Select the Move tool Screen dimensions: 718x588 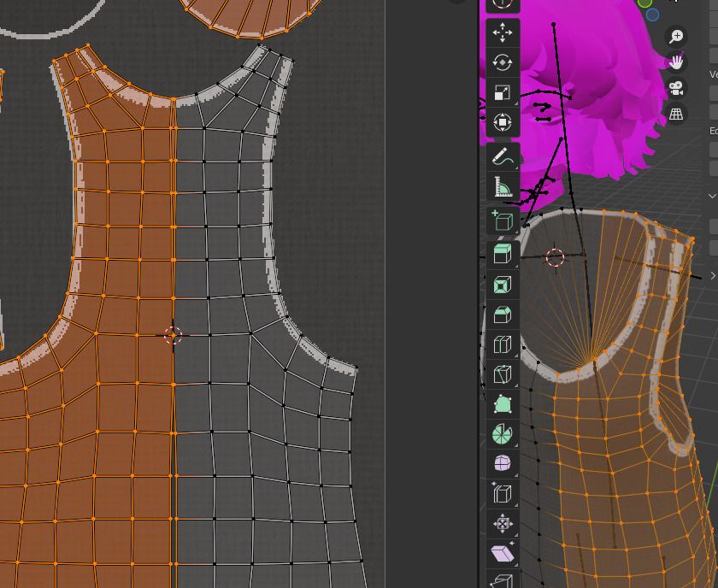pos(503,33)
